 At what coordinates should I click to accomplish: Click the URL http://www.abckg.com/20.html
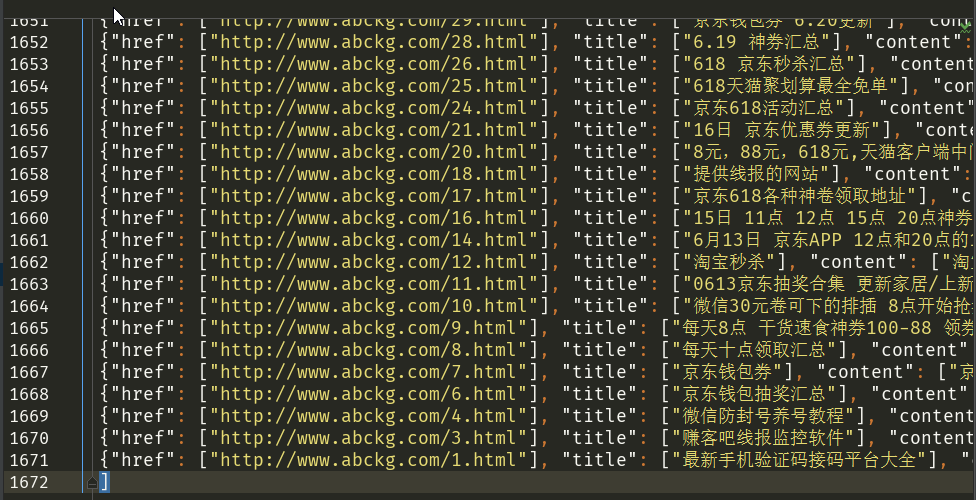point(374,152)
